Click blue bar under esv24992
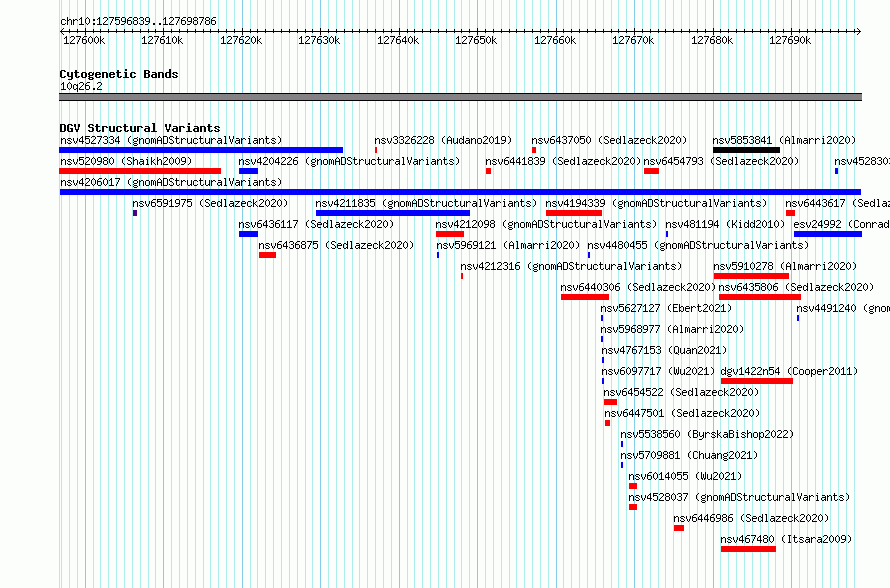890x588 pixels. coord(828,234)
